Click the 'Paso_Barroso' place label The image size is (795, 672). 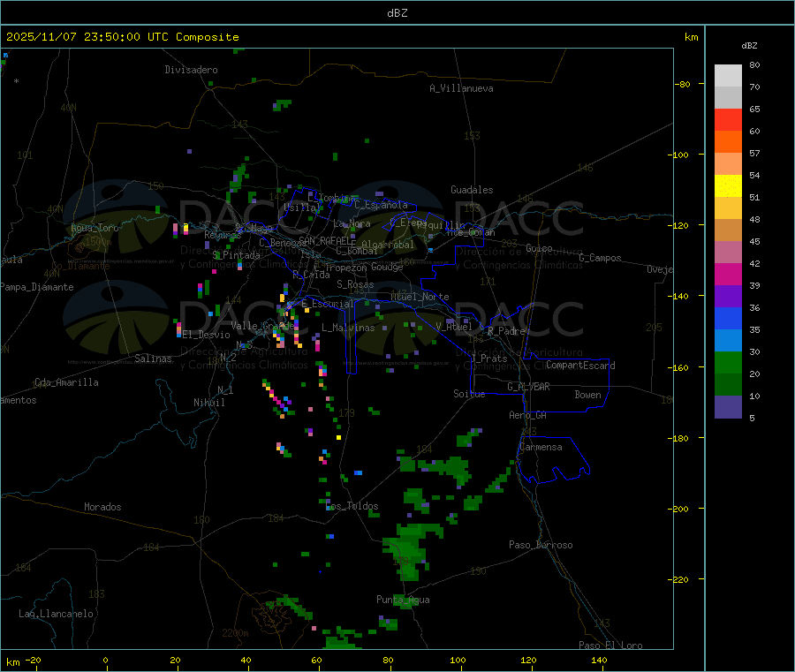tap(541, 545)
